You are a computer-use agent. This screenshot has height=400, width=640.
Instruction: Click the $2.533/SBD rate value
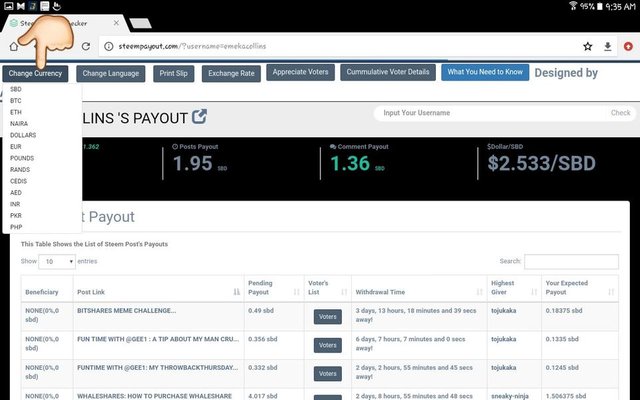[541, 163]
